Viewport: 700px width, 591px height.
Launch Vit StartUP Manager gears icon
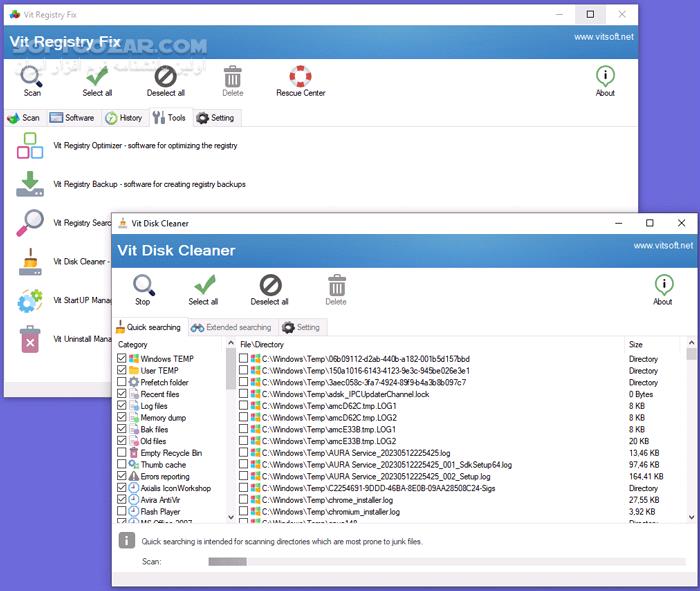point(30,300)
